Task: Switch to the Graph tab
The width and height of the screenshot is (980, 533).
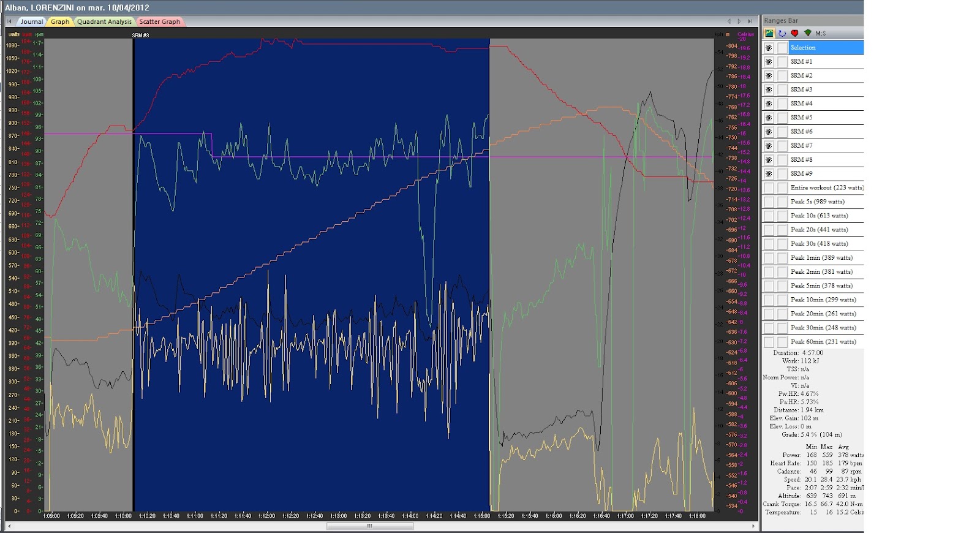Action: click(60, 21)
